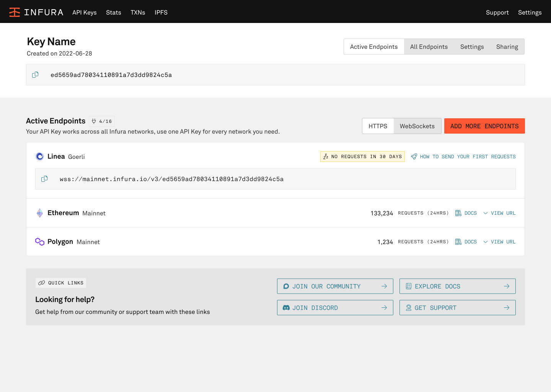The image size is (551, 392).
Task: Click the Get Support button
Action: [458, 308]
